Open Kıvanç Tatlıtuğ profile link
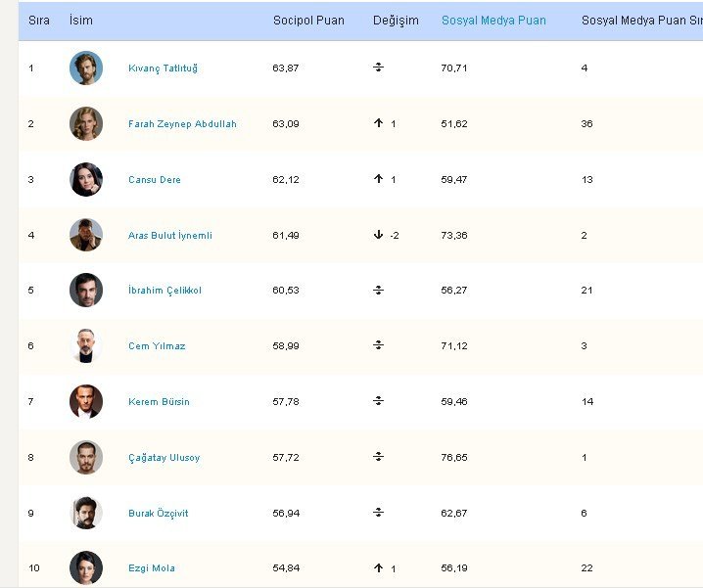Screen dimensions: 703x588 click(163, 68)
